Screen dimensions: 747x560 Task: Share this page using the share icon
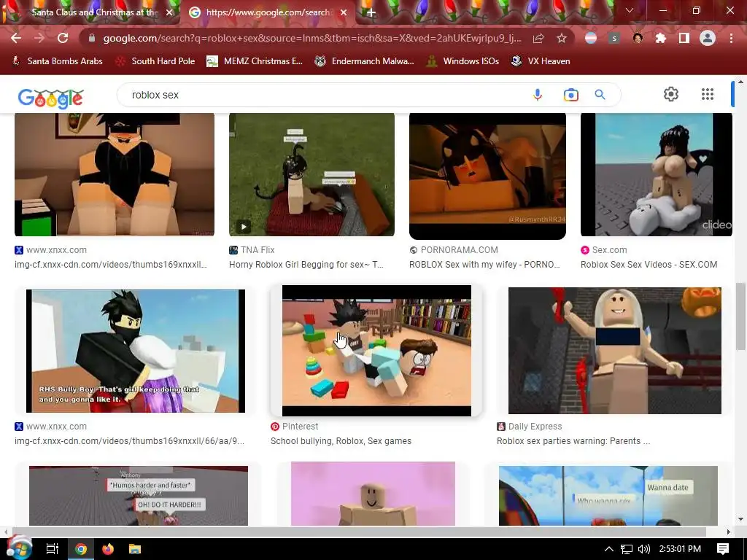[538, 38]
